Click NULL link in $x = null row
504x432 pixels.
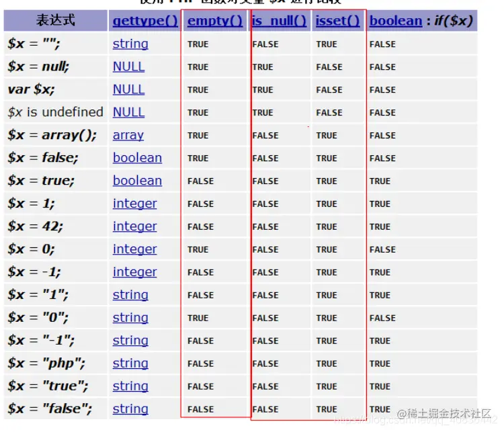(128, 67)
